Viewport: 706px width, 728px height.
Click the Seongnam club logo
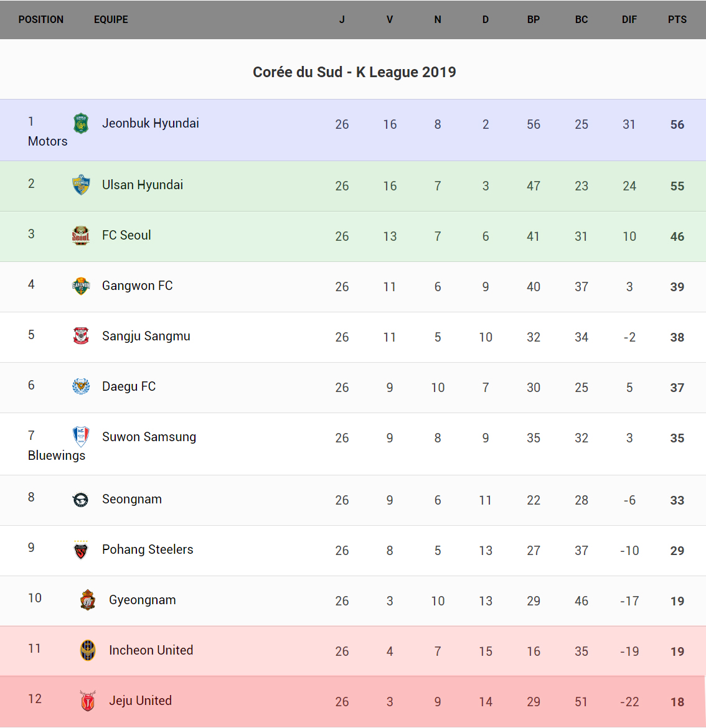point(81,499)
